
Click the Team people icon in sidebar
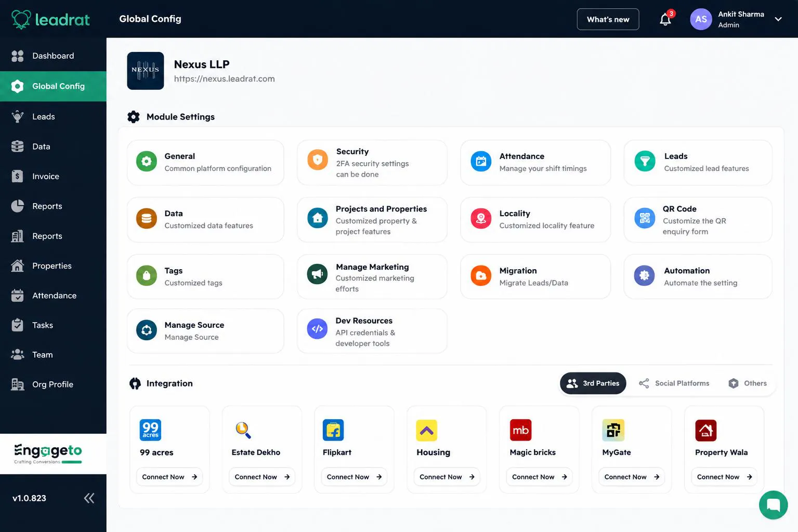(18, 355)
